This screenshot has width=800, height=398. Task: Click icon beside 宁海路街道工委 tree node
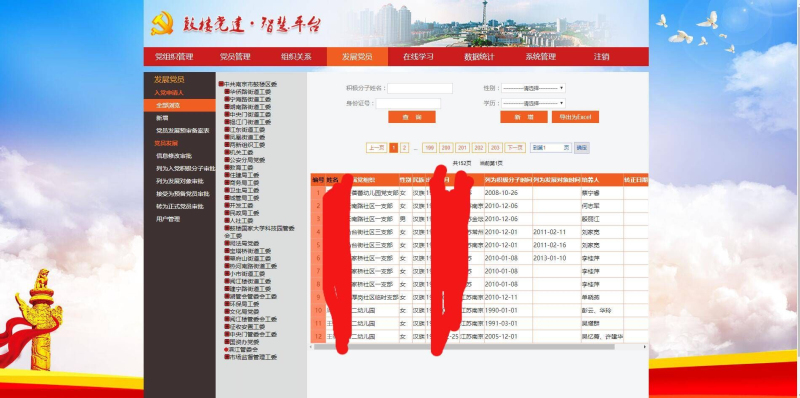coord(227,100)
